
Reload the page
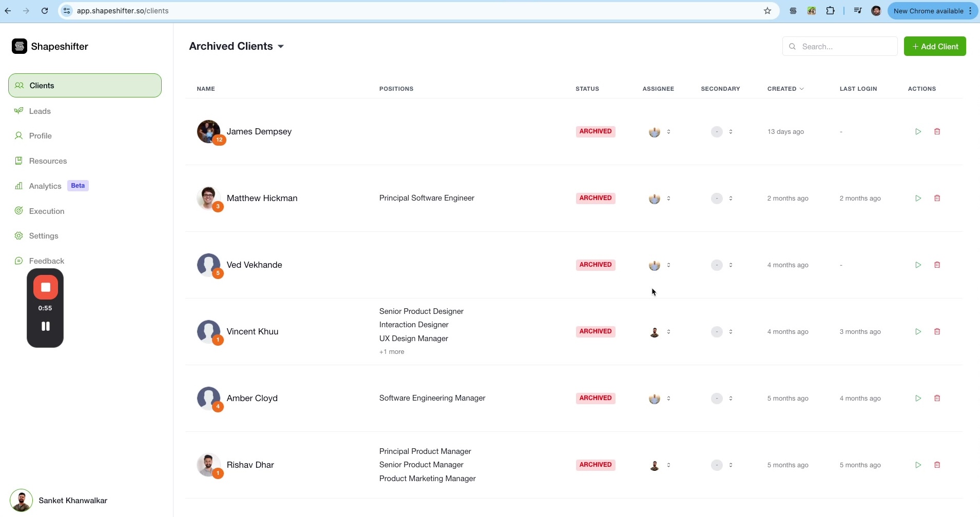click(45, 11)
